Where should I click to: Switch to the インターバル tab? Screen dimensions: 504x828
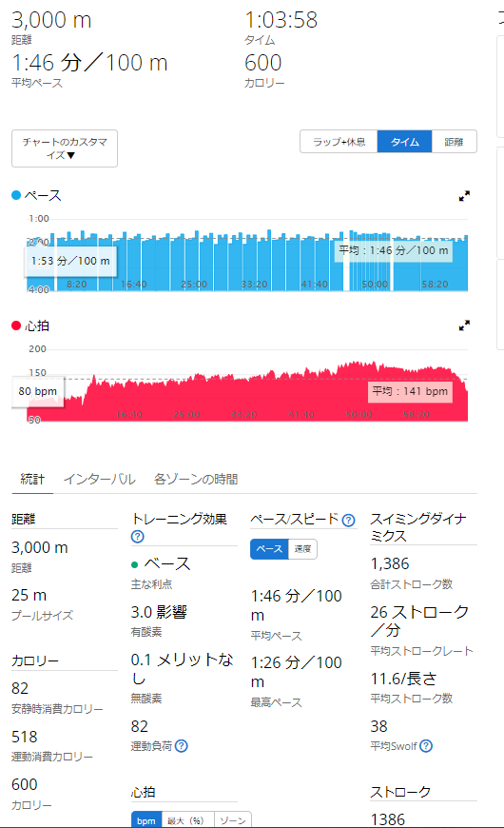tap(100, 479)
